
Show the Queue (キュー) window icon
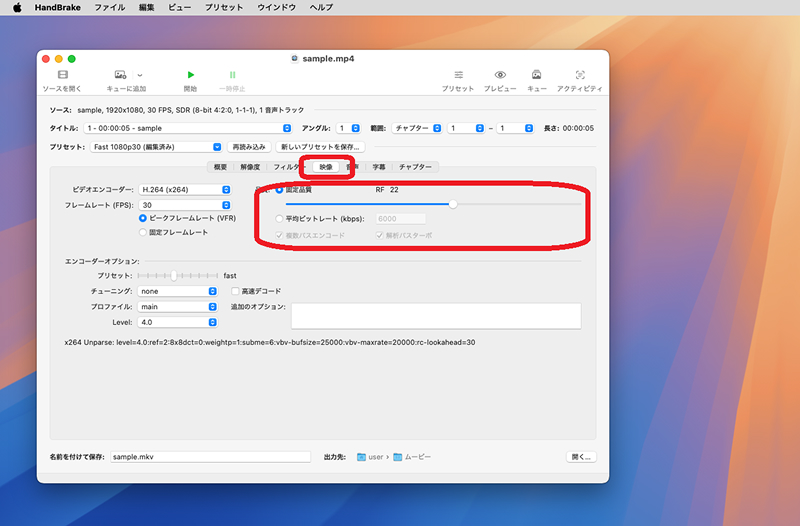(537, 76)
